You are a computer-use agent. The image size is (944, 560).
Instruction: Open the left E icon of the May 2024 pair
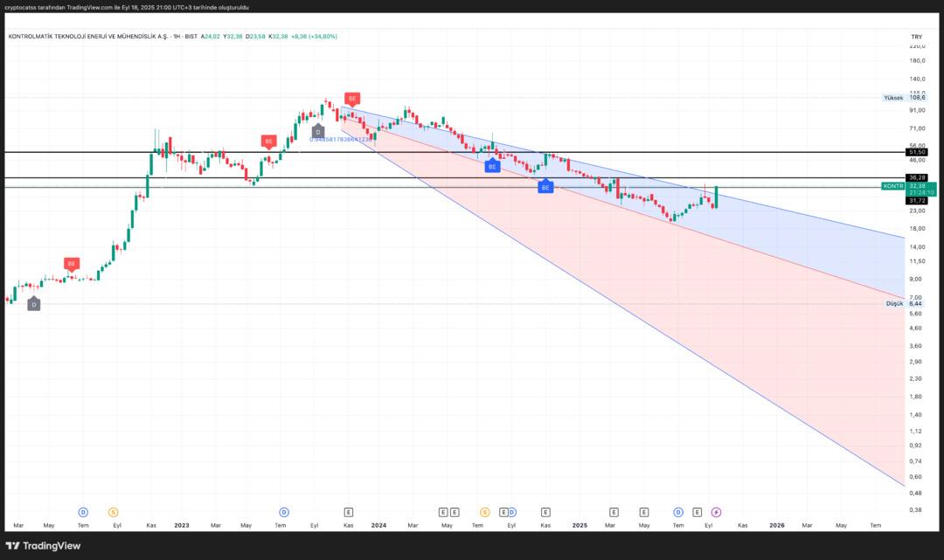click(443, 513)
